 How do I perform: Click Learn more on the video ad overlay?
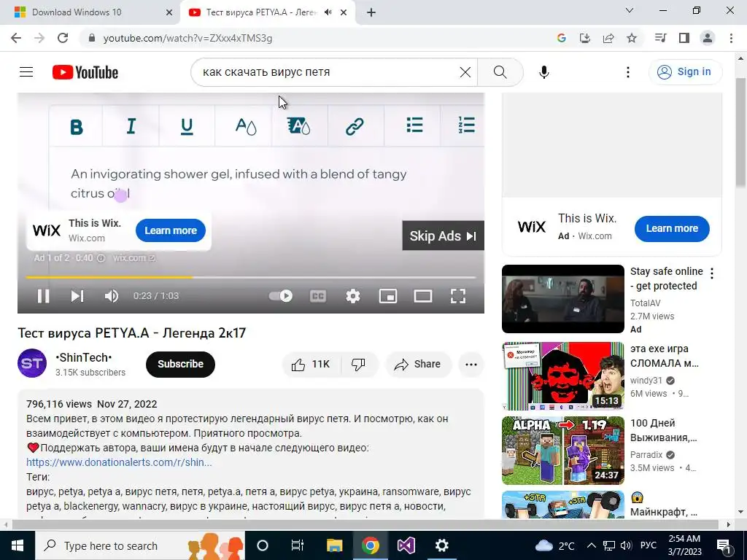(171, 230)
